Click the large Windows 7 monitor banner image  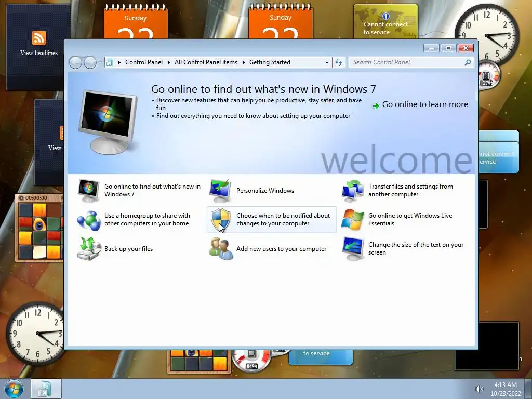tap(108, 123)
